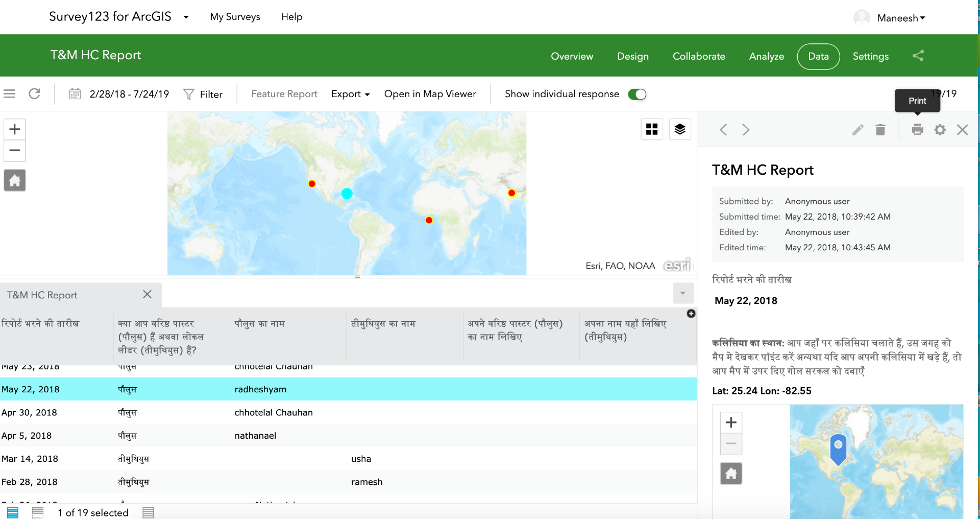Viewport: 980px width, 519px height.
Task: Switch to the Analyze tab
Action: click(767, 56)
